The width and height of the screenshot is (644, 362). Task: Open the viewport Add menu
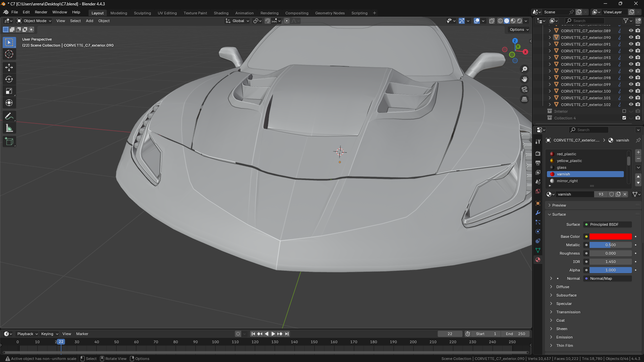[x=89, y=21]
